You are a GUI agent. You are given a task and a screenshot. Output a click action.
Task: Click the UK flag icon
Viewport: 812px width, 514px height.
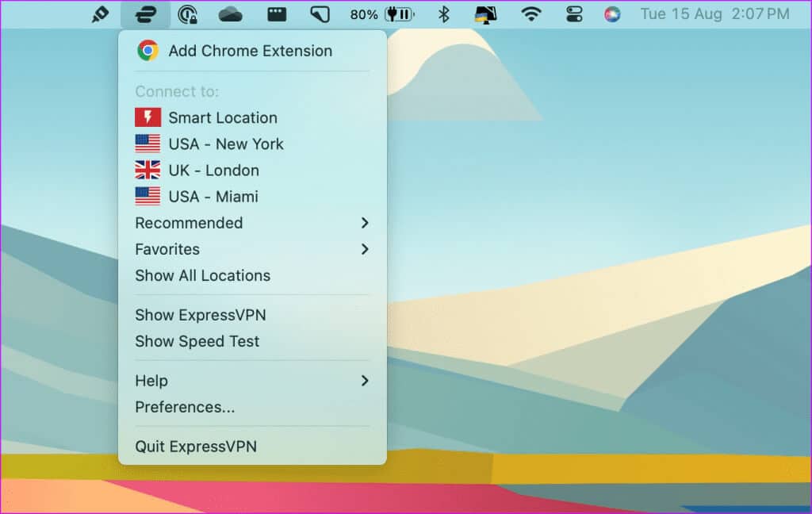tap(147, 170)
